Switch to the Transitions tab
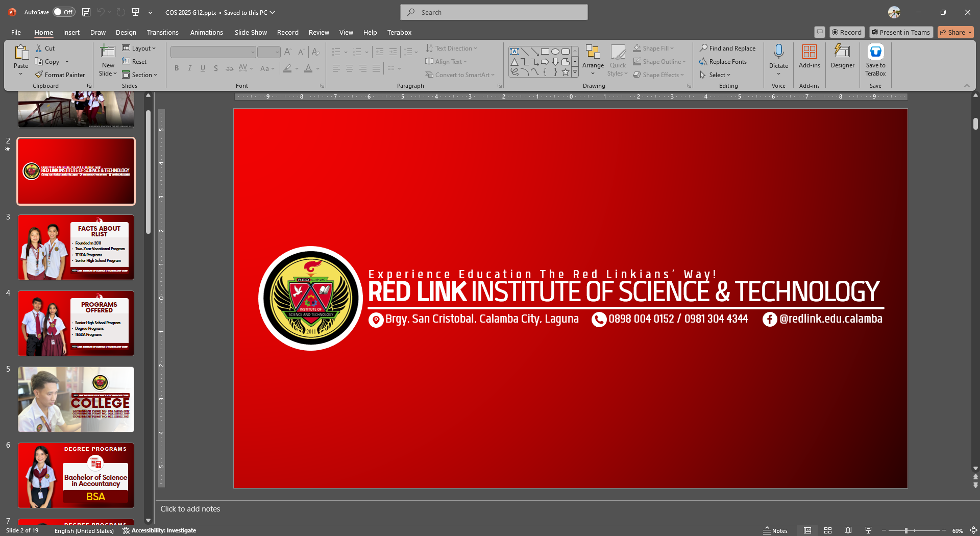This screenshot has width=980, height=536. 163,32
